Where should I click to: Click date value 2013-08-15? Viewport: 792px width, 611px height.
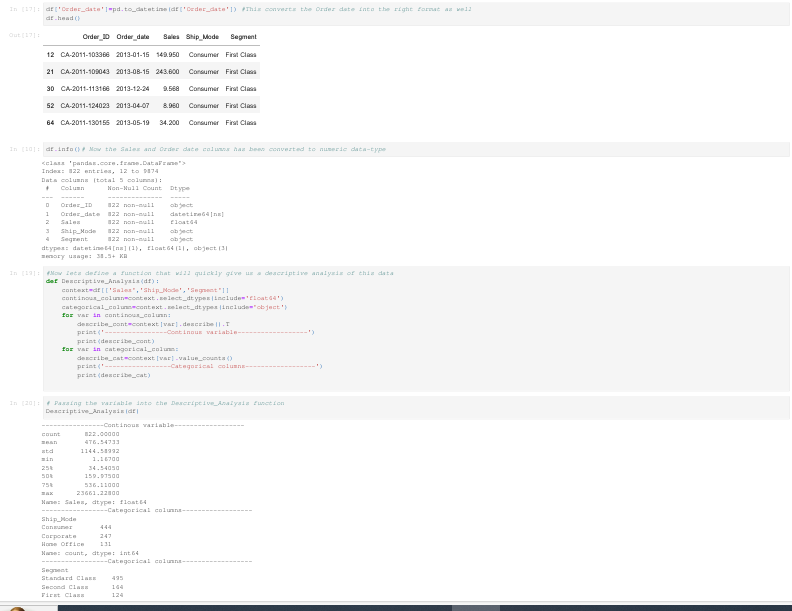click(x=133, y=72)
